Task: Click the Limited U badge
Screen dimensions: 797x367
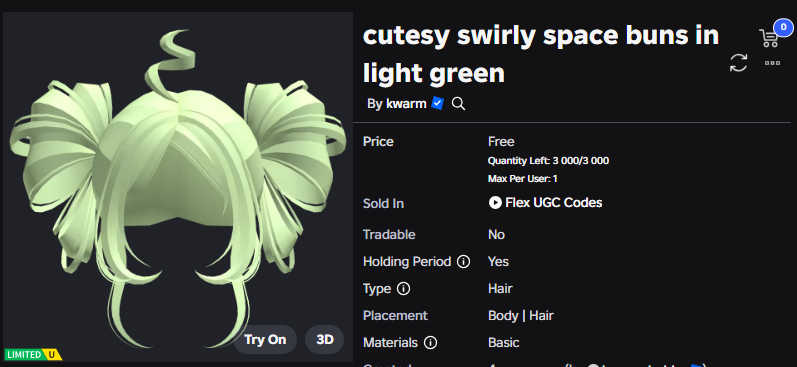Action: [x=34, y=355]
